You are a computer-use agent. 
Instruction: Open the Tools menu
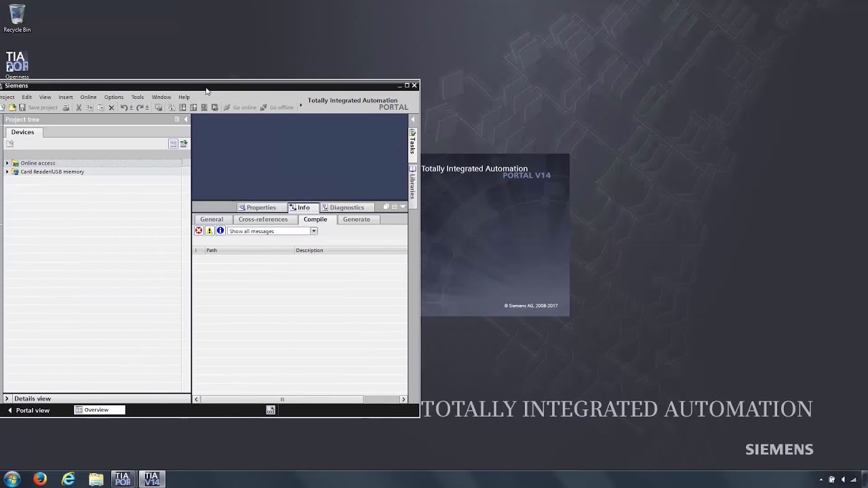click(x=137, y=97)
